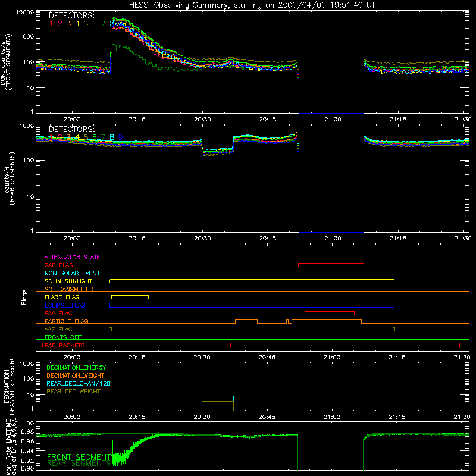Image resolution: width=476 pixels, height=476 pixels.
Task: Click the SC IN SUNLIGHT flag label
Action: [x=68, y=281]
